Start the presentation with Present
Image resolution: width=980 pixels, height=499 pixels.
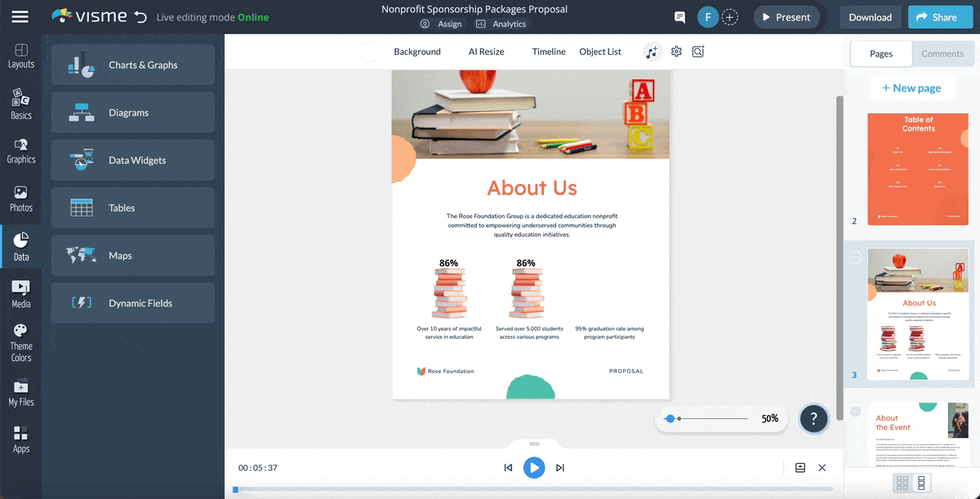click(x=786, y=16)
